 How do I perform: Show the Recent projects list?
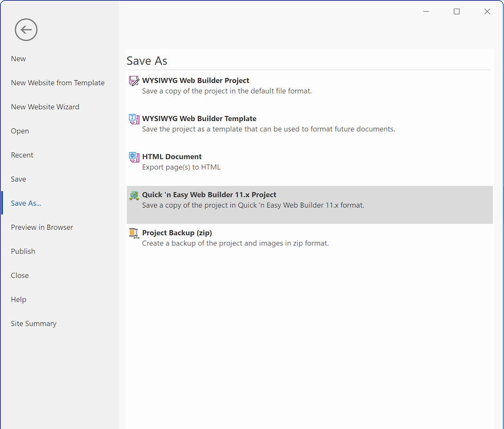click(x=22, y=155)
